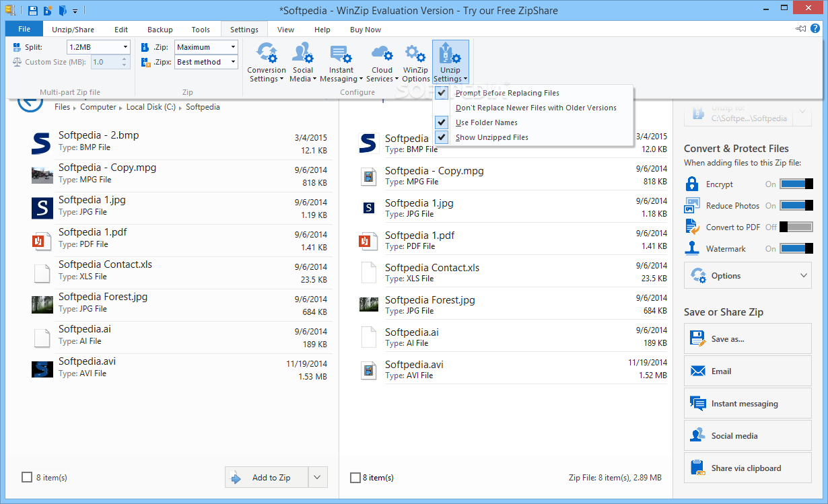Image resolution: width=828 pixels, height=504 pixels.
Task: Open the Unzip to dropdown arrow
Action: pyautogui.click(x=802, y=112)
